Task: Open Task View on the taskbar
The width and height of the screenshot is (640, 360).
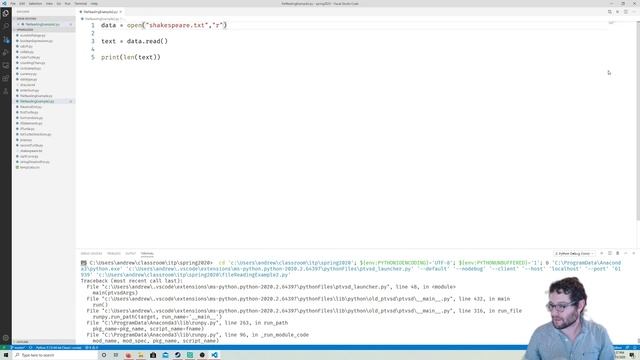Action: click(x=116, y=355)
